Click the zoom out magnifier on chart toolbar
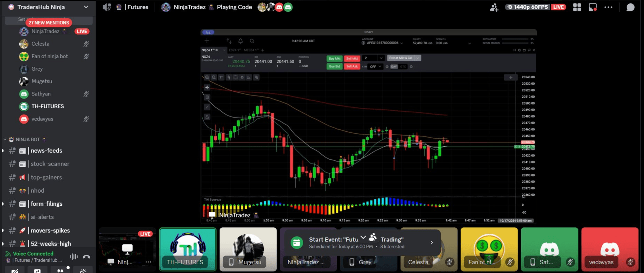Screen dimensions: 644x273 tap(214, 77)
